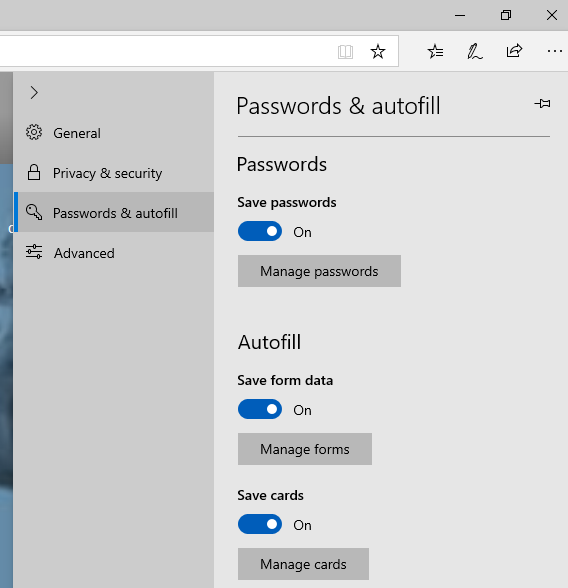The image size is (568, 588).
Task: Open the Settings and more ellipsis menu
Action: (555, 51)
